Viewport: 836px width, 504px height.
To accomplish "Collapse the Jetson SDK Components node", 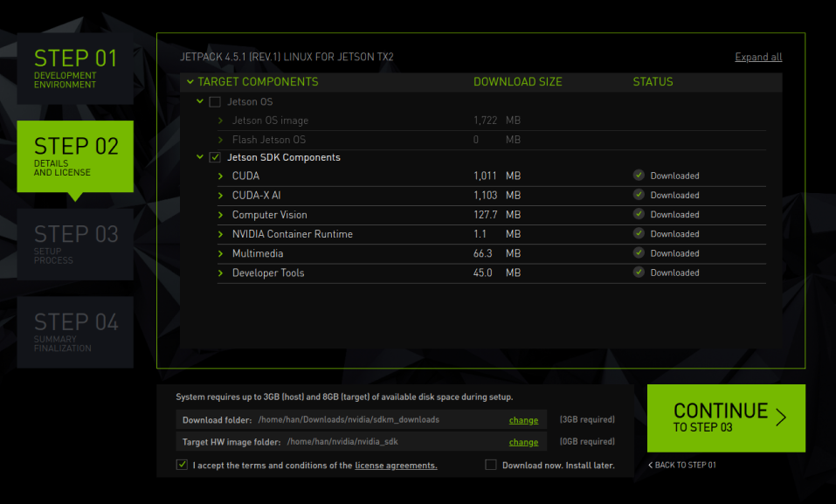I will (x=200, y=157).
